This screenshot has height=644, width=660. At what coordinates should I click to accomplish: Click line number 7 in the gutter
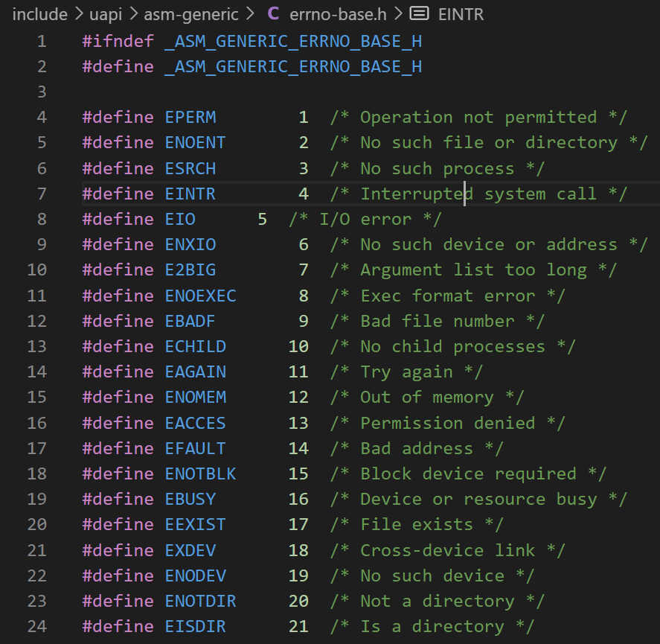tap(42, 194)
